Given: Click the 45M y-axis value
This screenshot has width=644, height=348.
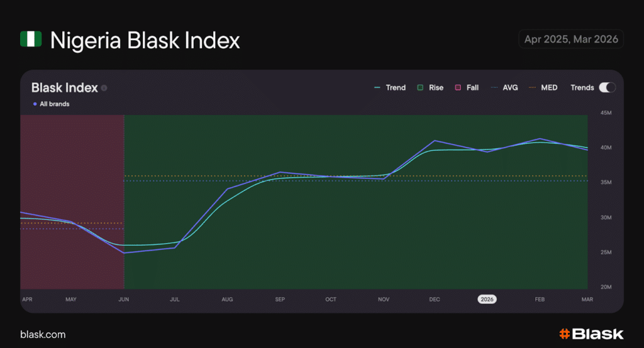Looking at the screenshot, I should (x=606, y=112).
